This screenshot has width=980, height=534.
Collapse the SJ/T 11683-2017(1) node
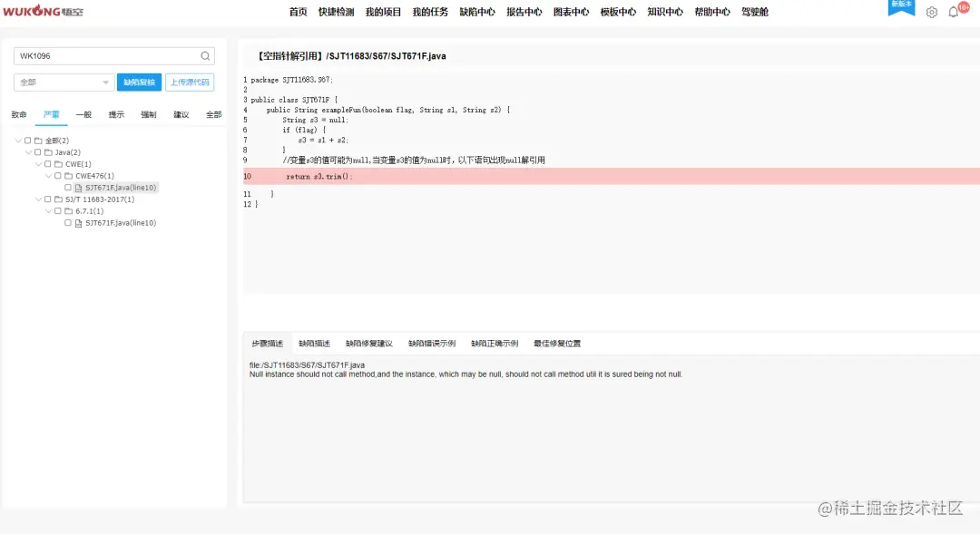point(38,199)
